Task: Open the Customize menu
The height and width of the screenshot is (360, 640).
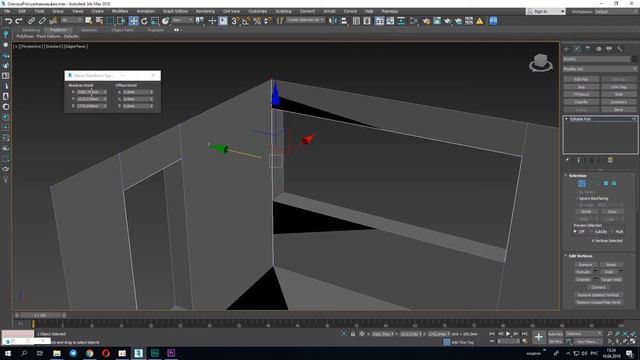Action: tap(258, 11)
